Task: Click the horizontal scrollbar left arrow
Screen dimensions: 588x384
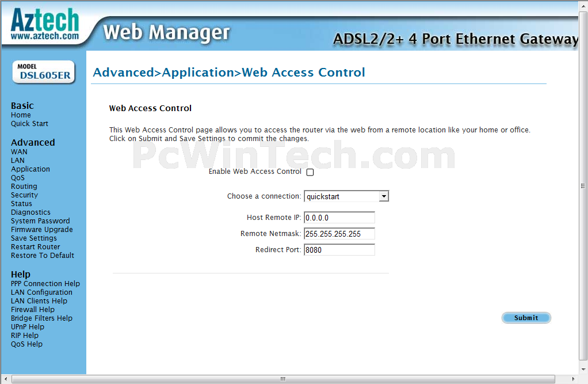Action: (5, 379)
